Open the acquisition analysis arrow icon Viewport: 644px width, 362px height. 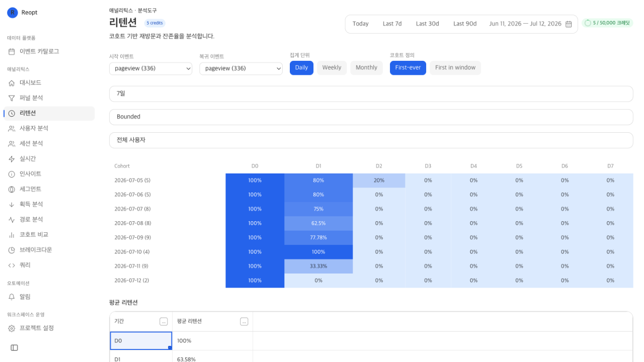[x=12, y=205]
